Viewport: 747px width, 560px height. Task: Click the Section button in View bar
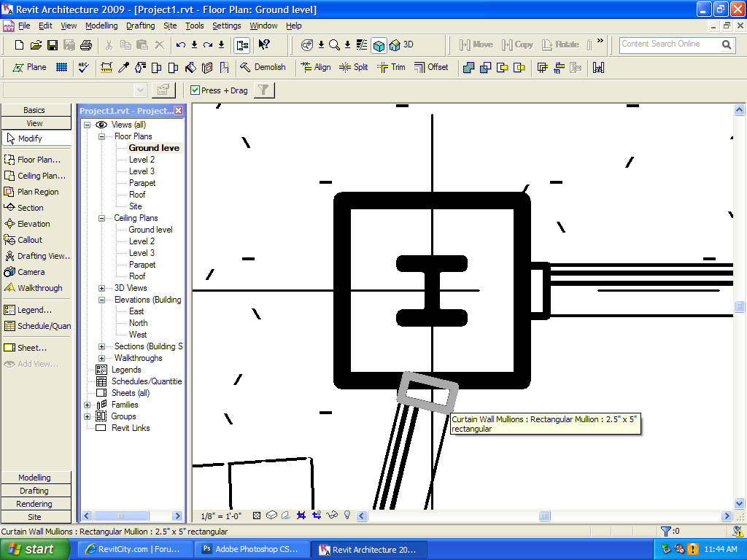point(30,208)
